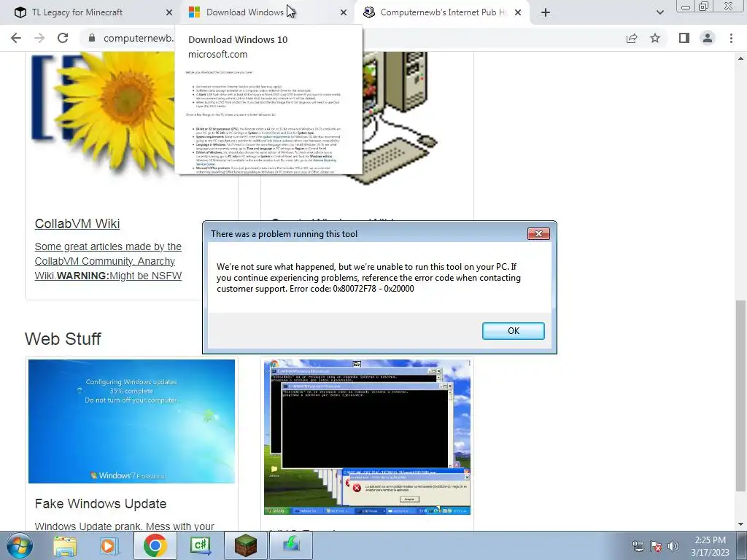Open Action Center flag icon
The image size is (747, 560).
(656, 546)
